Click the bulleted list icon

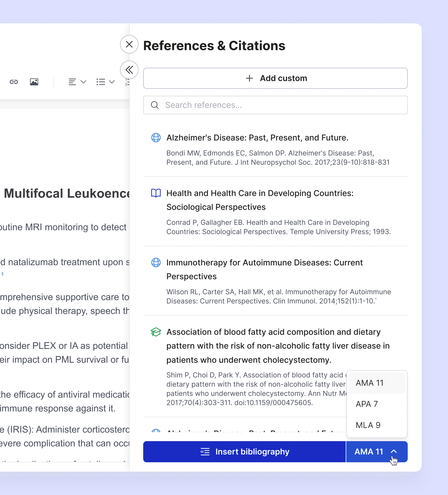pyautogui.click(x=101, y=82)
